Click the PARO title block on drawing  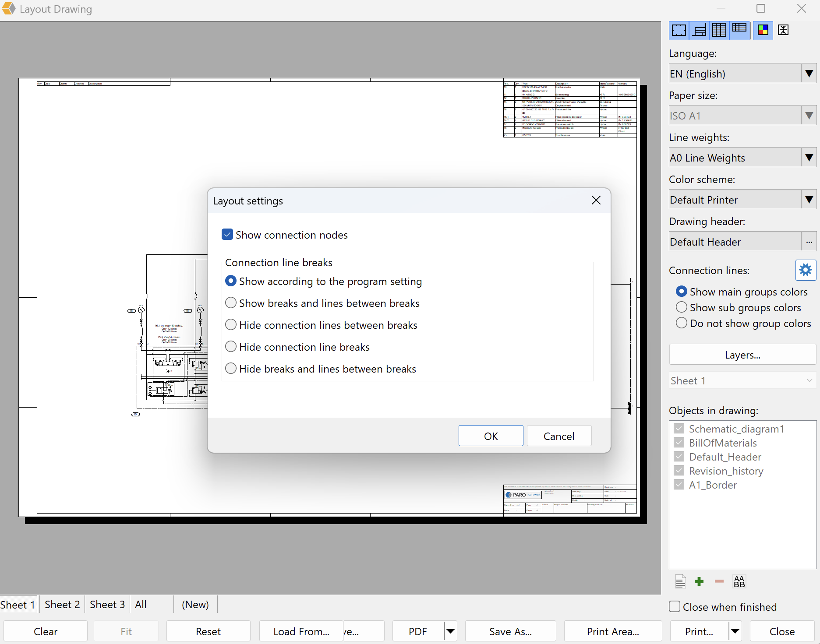coord(570,499)
